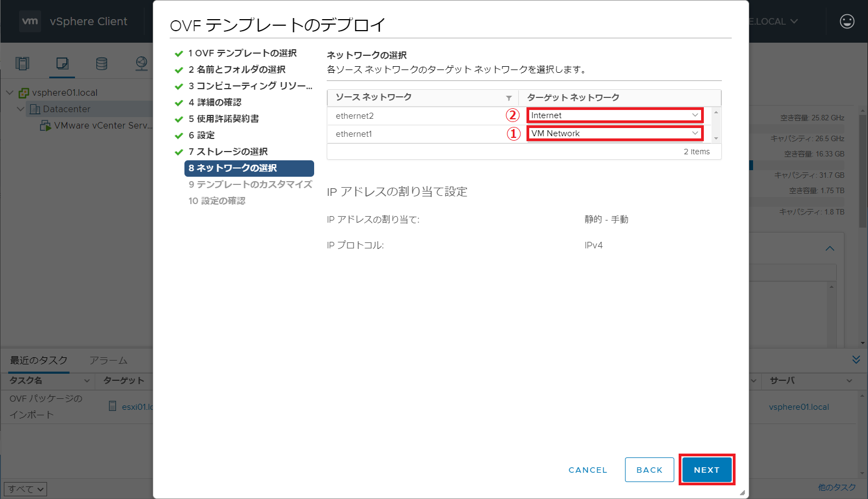Collapse the vsphere01.local tree node
Screen dimensions: 868x499
click(9, 92)
